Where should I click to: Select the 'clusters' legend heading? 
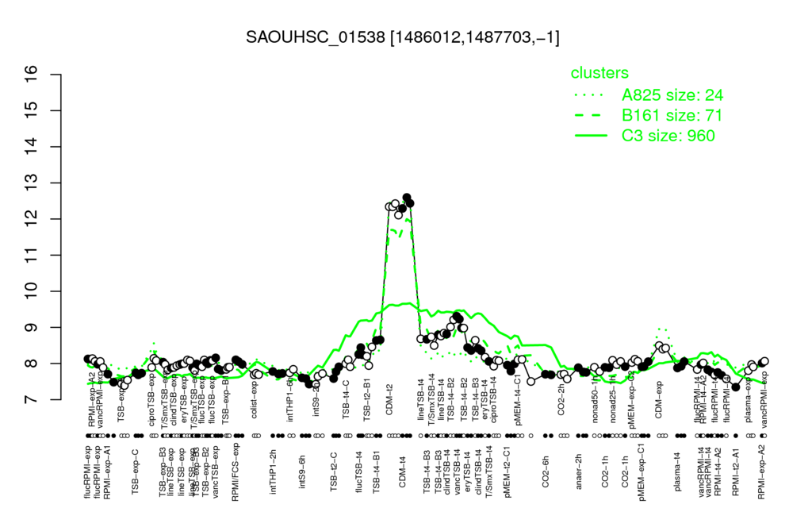coord(599,73)
